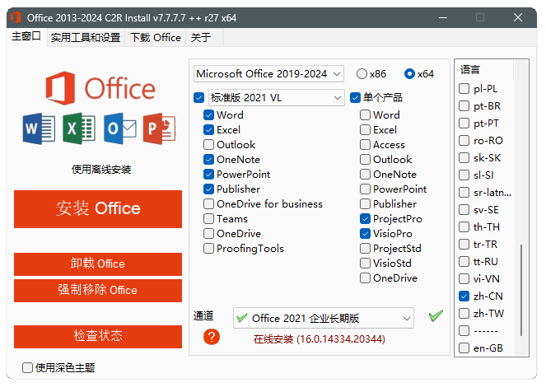This screenshot has width=546, height=392.
Task: Select the x86 architecture radio button
Action: (362, 74)
